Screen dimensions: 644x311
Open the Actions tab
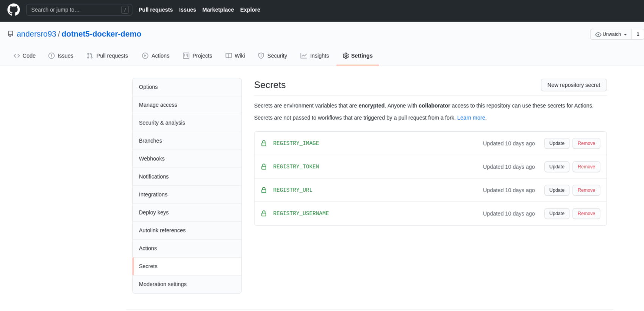pyautogui.click(x=156, y=56)
